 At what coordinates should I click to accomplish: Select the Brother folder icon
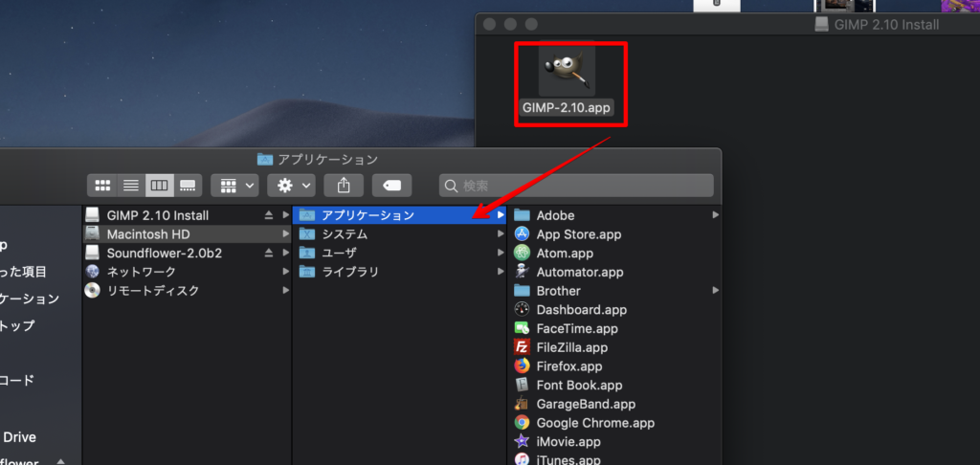[x=522, y=290]
